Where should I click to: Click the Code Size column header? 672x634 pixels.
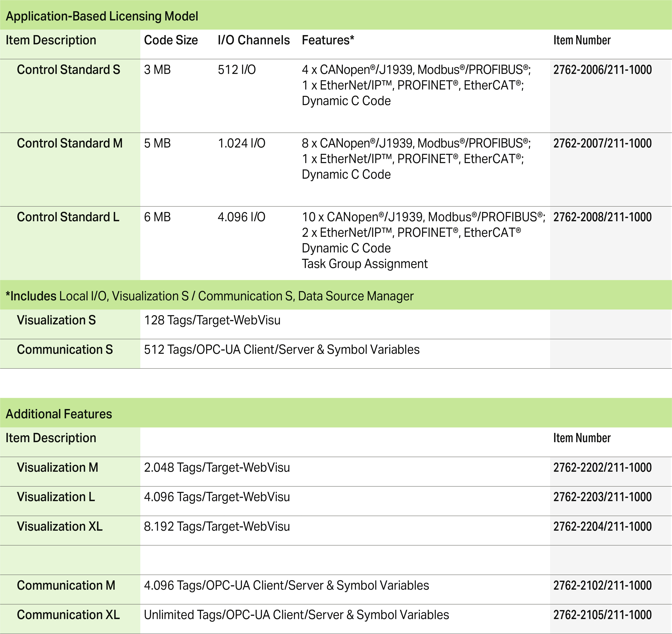click(171, 40)
